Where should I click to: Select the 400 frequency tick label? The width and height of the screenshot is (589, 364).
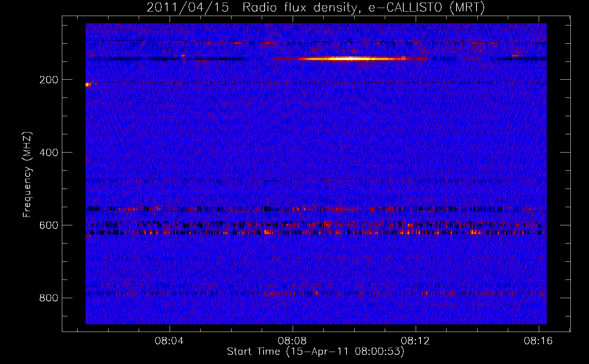tap(49, 153)
